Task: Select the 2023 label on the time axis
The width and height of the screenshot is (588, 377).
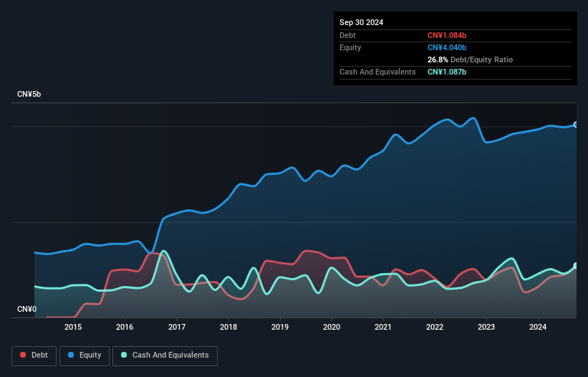Action: point(486,328)
